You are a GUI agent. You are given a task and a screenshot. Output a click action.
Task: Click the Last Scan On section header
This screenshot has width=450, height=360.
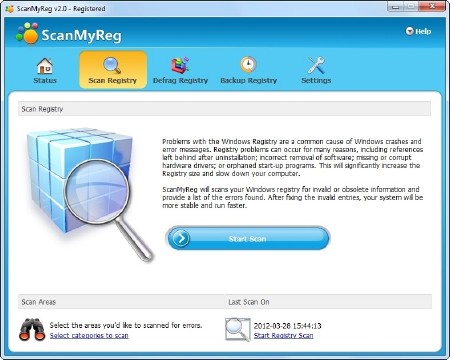(x=328, y=302)
